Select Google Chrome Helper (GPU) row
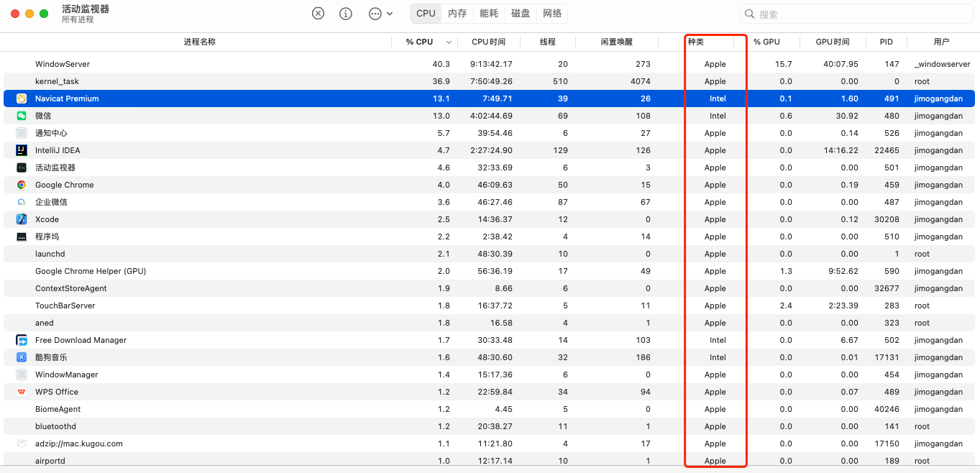 (490, 271)
